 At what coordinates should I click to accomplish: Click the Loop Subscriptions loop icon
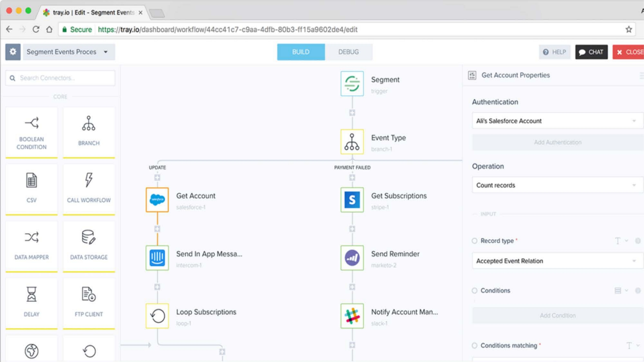[157, 316]
